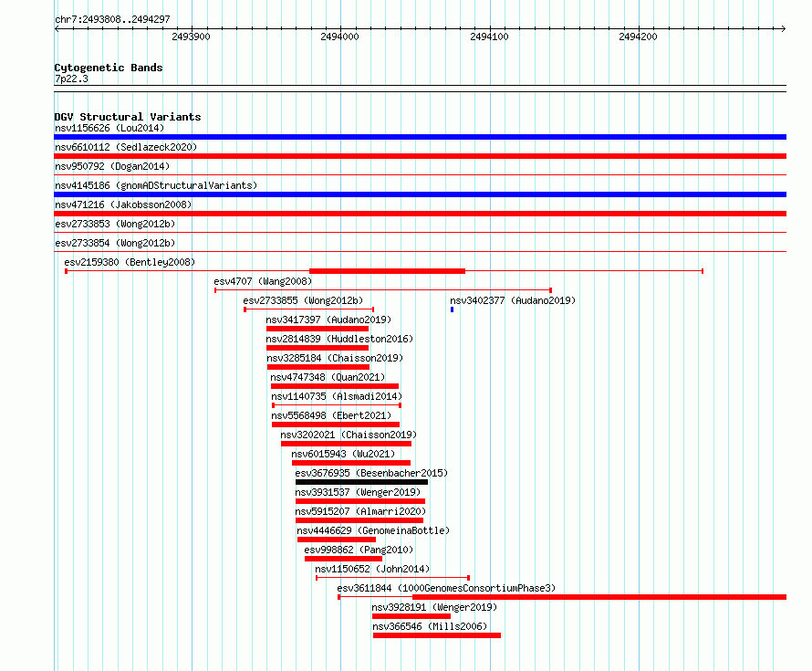Click esv2733855 (Wong2012b) label

pos(303,300)
